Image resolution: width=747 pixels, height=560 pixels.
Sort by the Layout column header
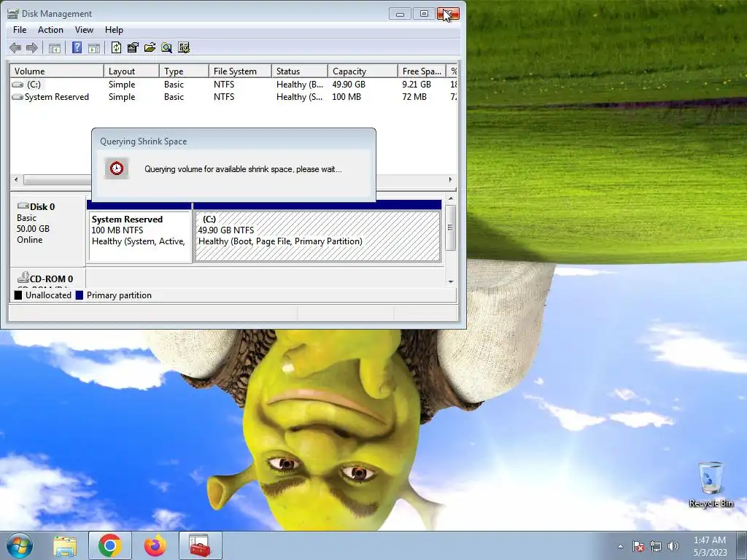tap(131, 71)
